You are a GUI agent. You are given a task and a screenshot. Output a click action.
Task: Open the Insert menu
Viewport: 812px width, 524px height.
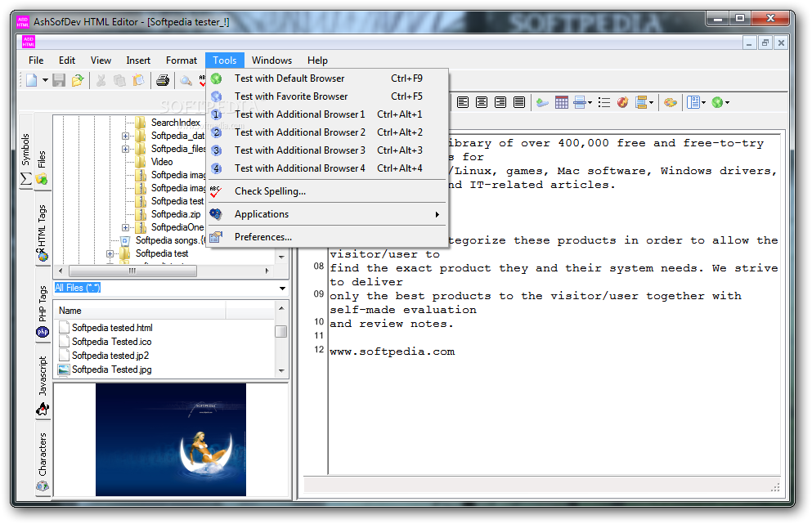click(138, 60)
